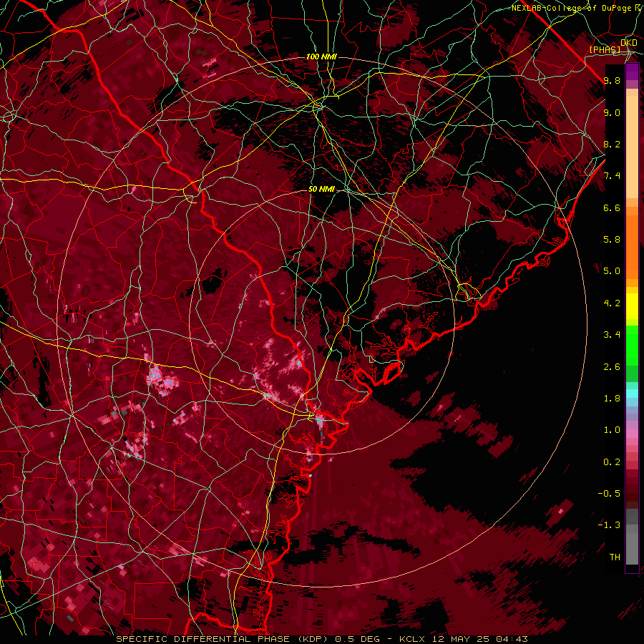The width and height of the screenshot is (644, 644).
Task: Click the 5.0 value on the color scale
Action: [612, 271]
